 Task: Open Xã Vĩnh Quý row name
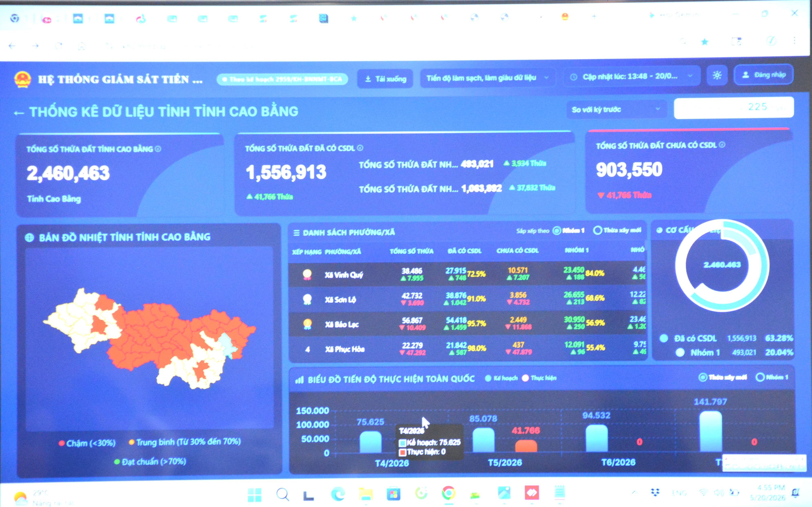[344, 275]
